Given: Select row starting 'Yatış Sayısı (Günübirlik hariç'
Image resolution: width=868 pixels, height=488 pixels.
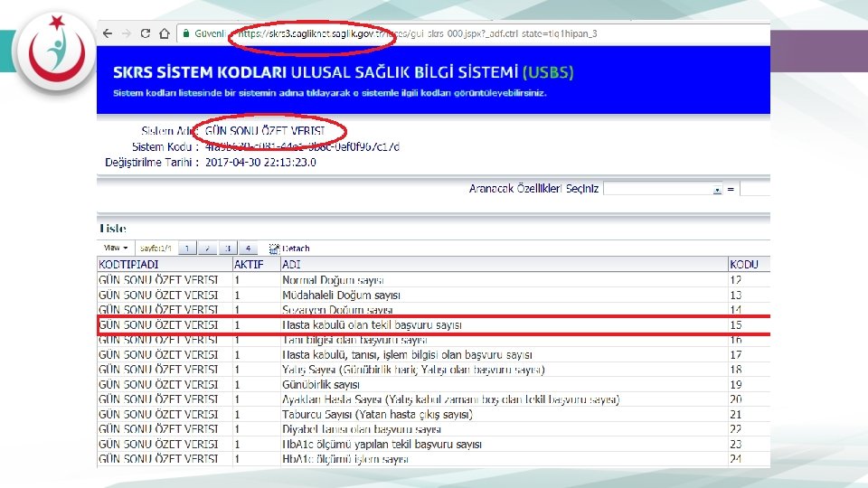Looking at the screenshot, I should click(433, 370).
